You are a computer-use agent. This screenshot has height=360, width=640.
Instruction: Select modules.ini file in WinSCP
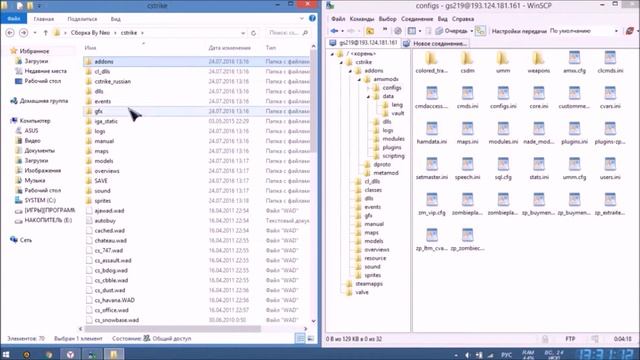click(x=503, y=133)
